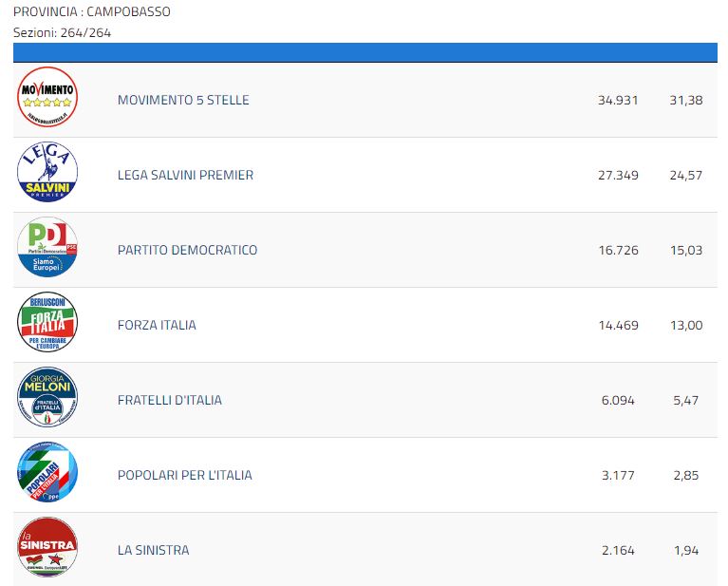Click the PROVINCIA : CAMPOBASSO heading
Screen dimensions: 728x586
[x=92, y=11]
